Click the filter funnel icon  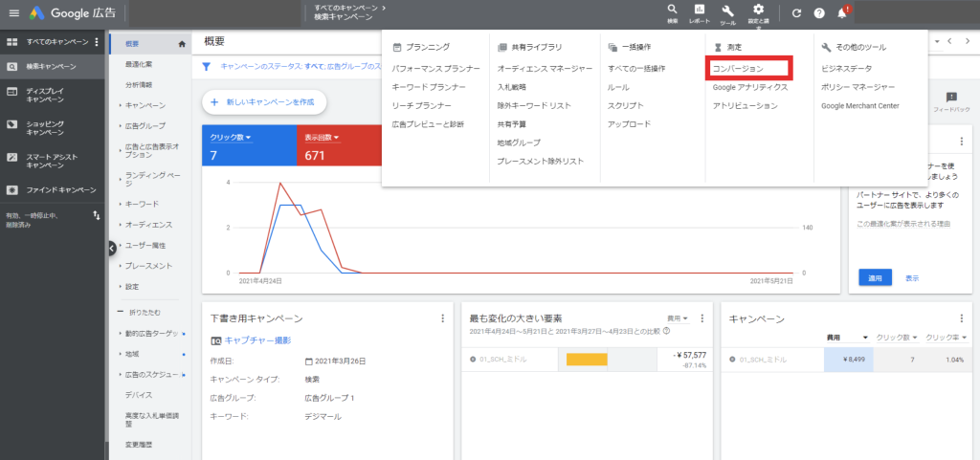[x=207, y=66]
